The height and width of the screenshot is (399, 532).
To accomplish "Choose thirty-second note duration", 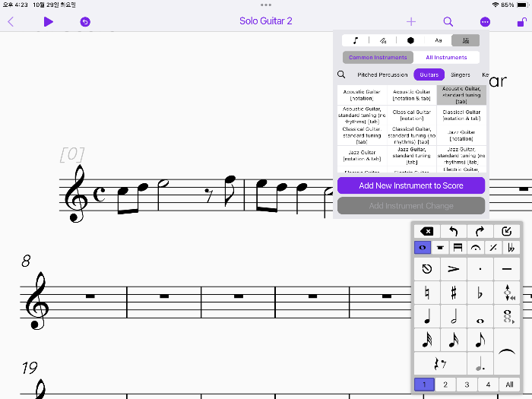I will coord(427,340).
